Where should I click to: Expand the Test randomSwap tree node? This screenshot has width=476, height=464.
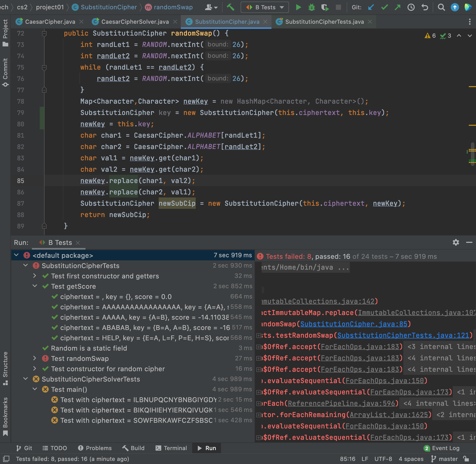click(35, 358)
